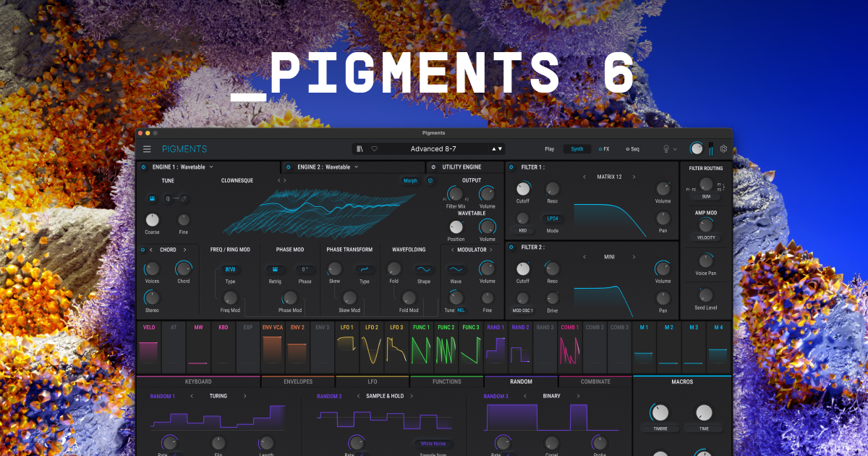
Task: Click the Coarse tune knob
Action: (152, 219)
